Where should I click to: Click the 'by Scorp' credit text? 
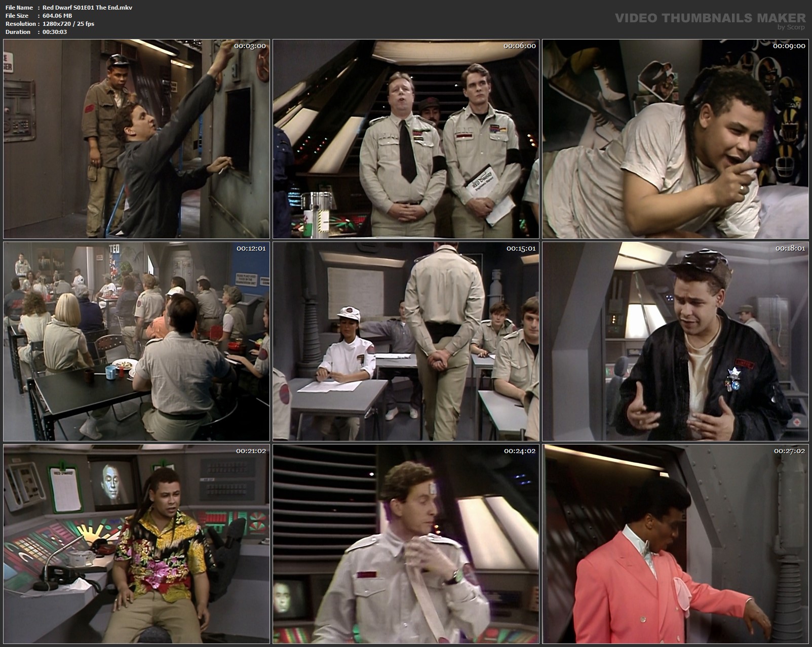(x=791, y=27)
